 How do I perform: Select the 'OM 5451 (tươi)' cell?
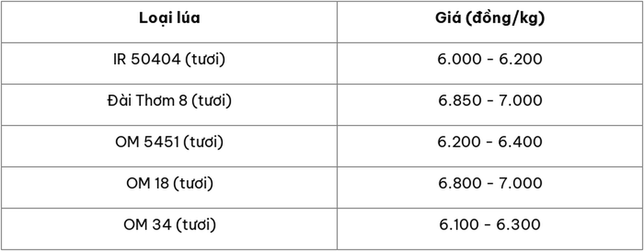point(169,146)
